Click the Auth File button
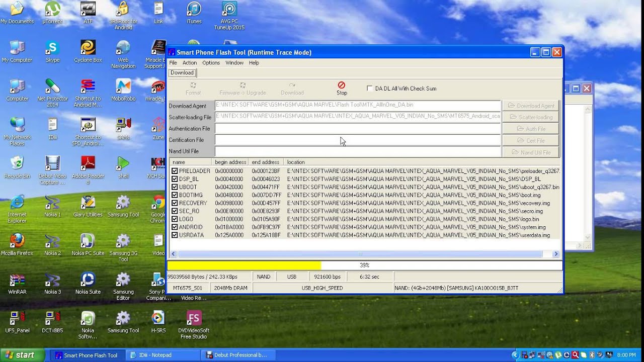 click(x=530, y=129)
